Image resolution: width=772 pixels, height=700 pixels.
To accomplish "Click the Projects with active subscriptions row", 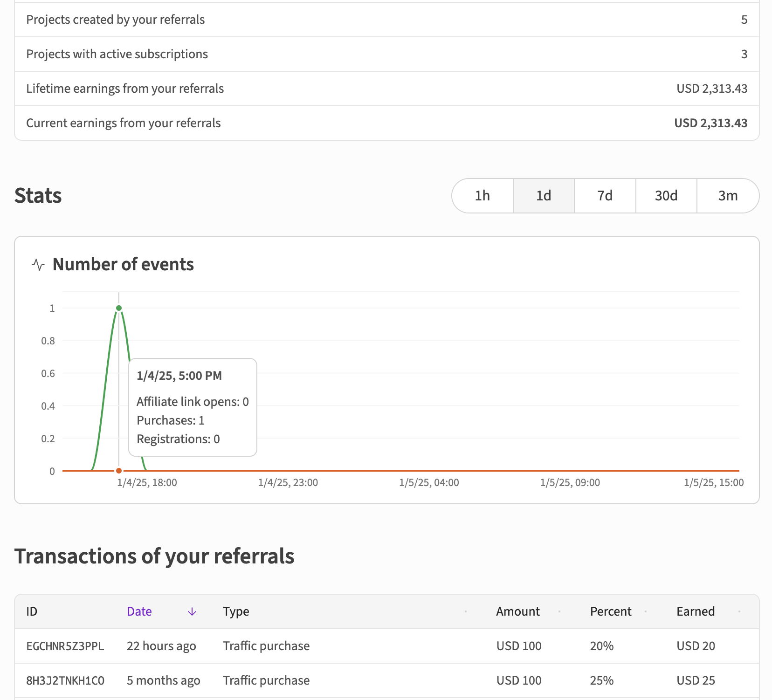I will (x=117, y=54).
